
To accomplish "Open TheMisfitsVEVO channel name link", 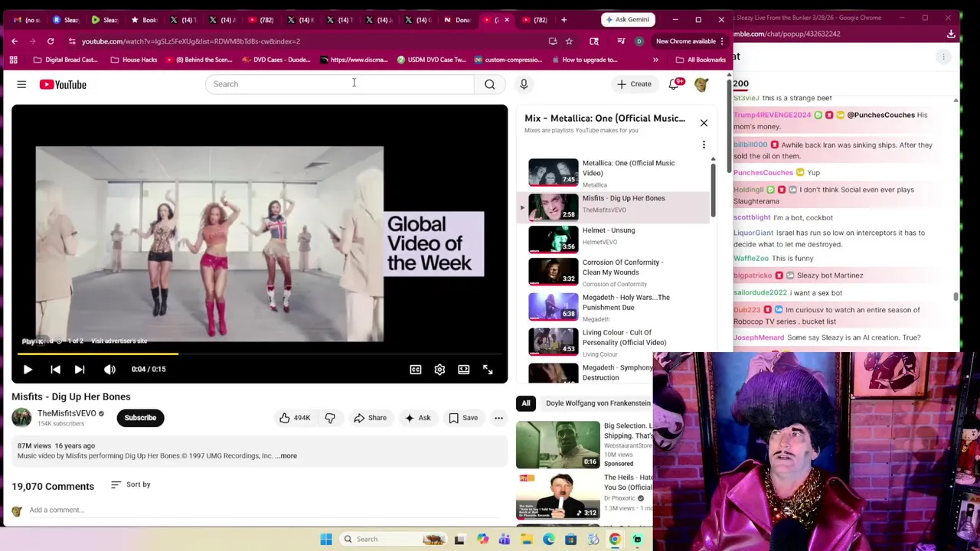I will pyautogui.click(x=67, y=413).
